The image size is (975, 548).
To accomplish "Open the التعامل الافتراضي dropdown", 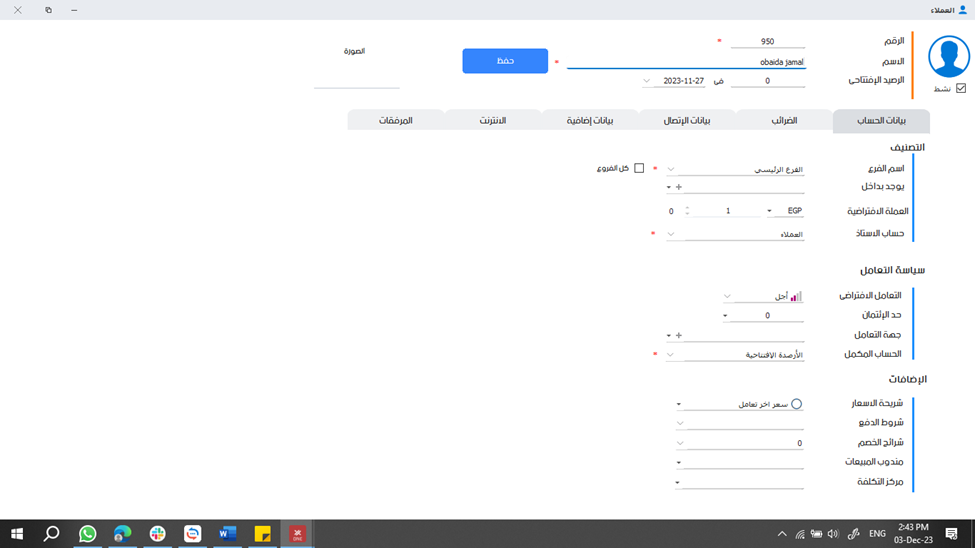I will [x=728, y=297].
